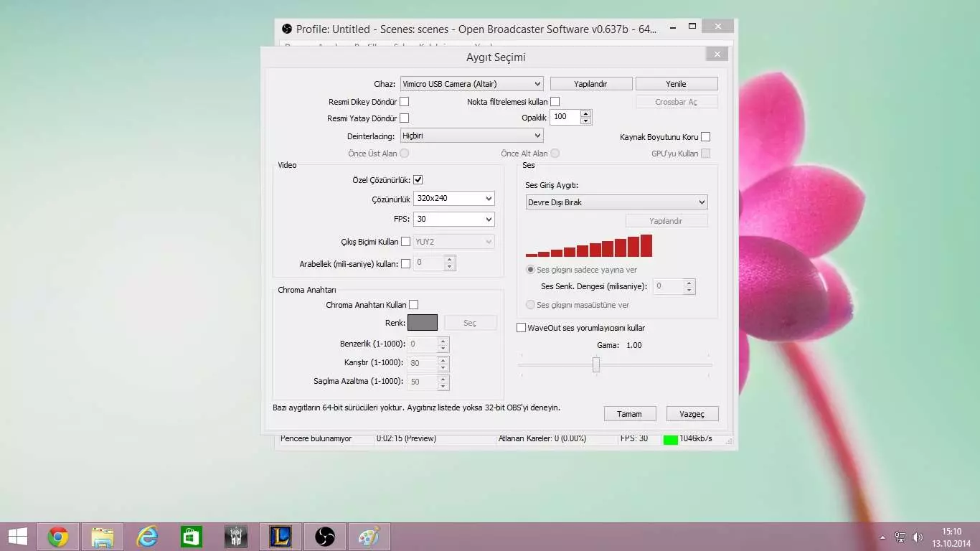Open File Explorer from the taskbar

tap(103, 537)
